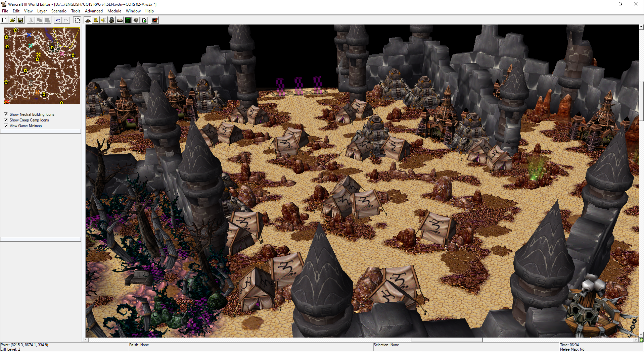
Task: Minimize the World Editor window
Action: [x=605, y=4]
